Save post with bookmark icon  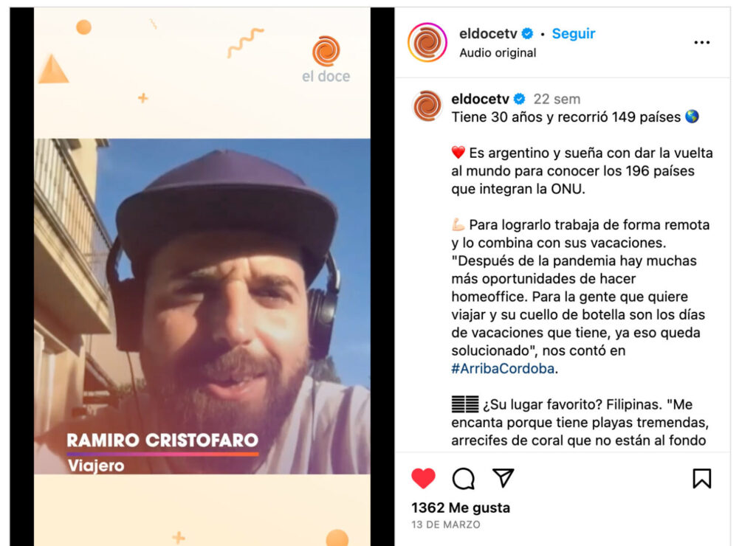[x=701, y=479]
